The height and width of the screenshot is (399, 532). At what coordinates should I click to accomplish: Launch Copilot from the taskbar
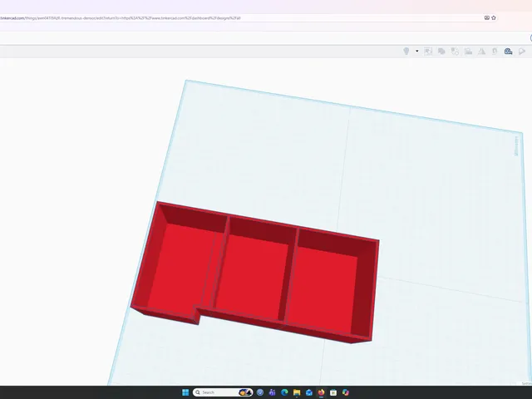[x=346, y=392]
